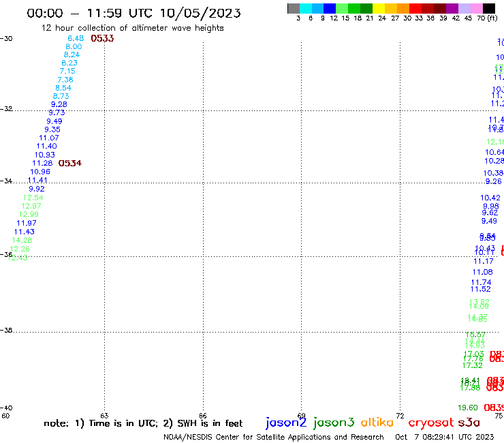504x443 pixels.
Task: Select the wave height value 9.92
Action: point(37,189)
